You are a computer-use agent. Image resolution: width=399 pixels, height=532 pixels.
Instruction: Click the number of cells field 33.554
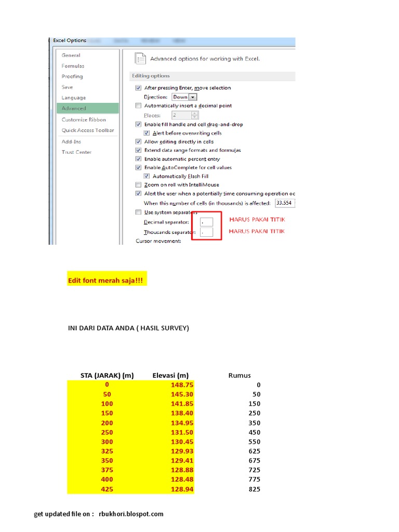click(285, 203)
